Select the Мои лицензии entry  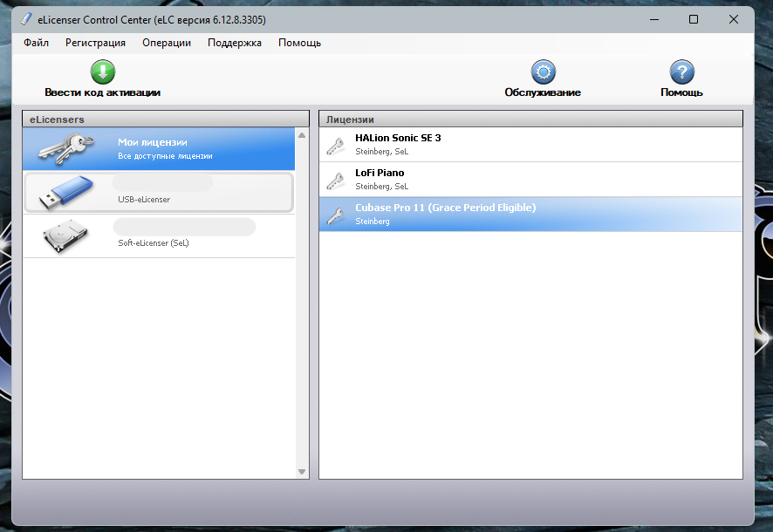click(159, 149)
